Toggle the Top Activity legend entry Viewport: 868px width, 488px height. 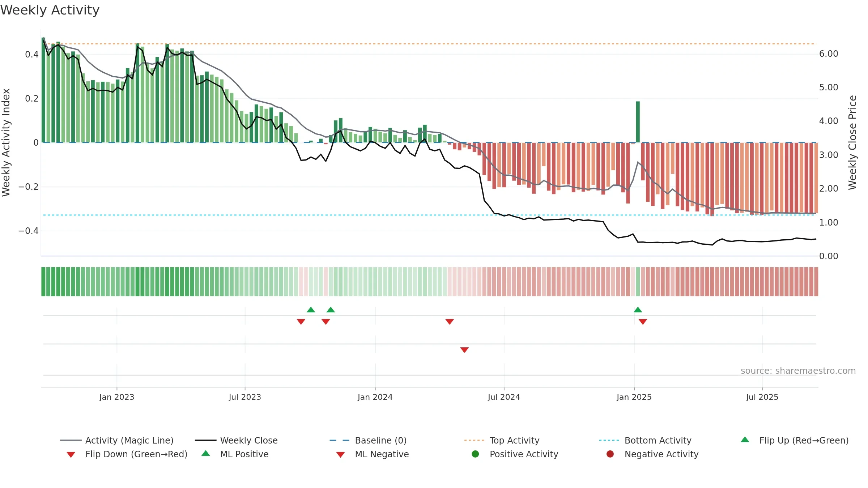[502, 440]
